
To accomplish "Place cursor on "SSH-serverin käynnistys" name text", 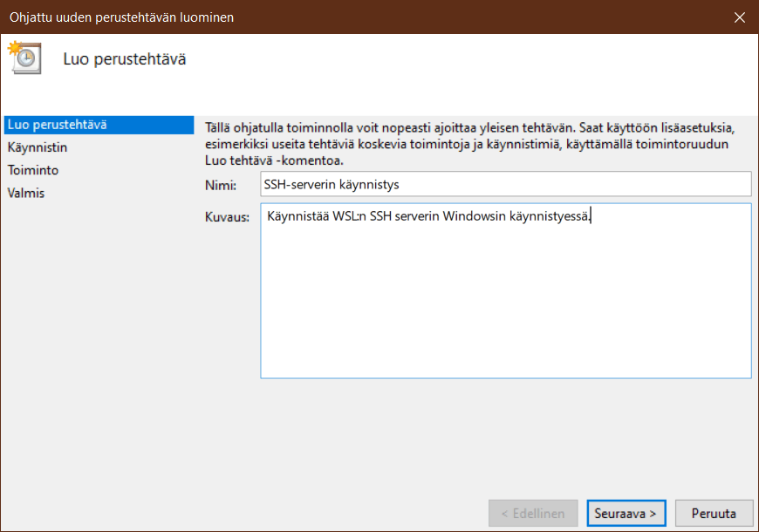I will 332,184.
